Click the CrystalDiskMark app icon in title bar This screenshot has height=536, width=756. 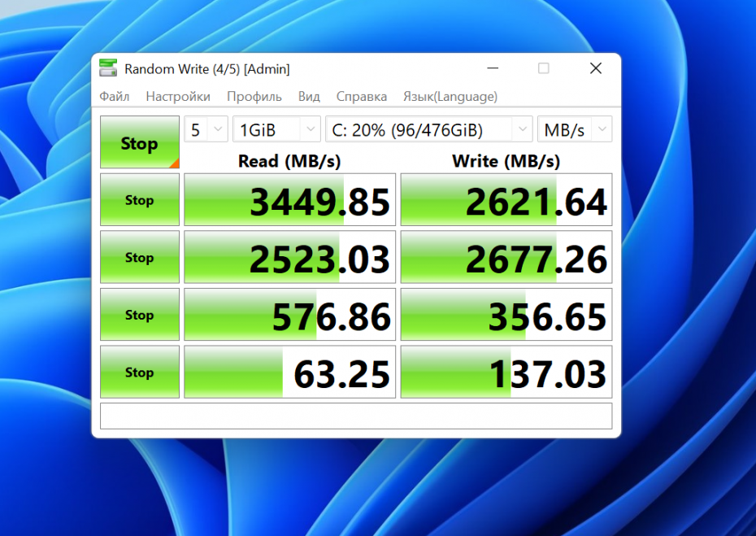pos(108,68)
